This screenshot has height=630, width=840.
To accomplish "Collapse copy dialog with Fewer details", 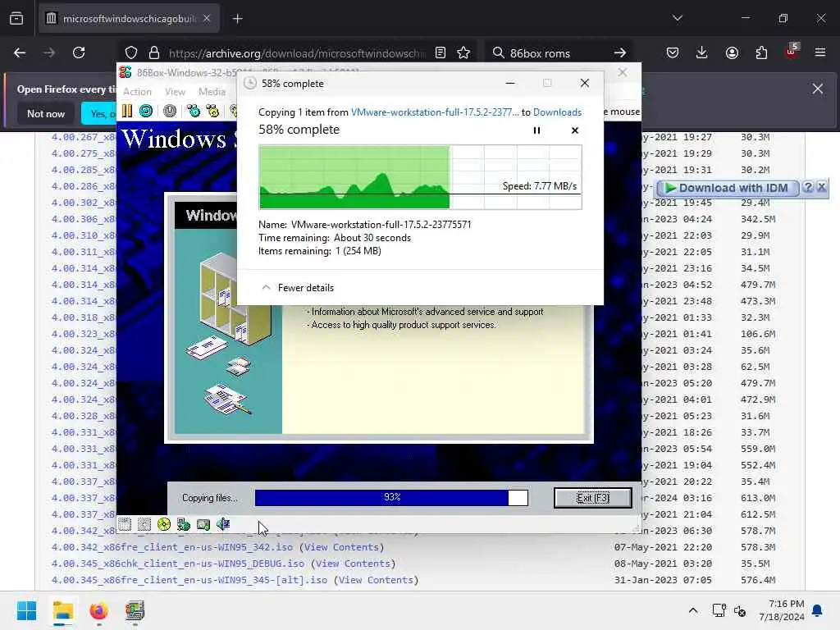I will [x=297, y=288].
